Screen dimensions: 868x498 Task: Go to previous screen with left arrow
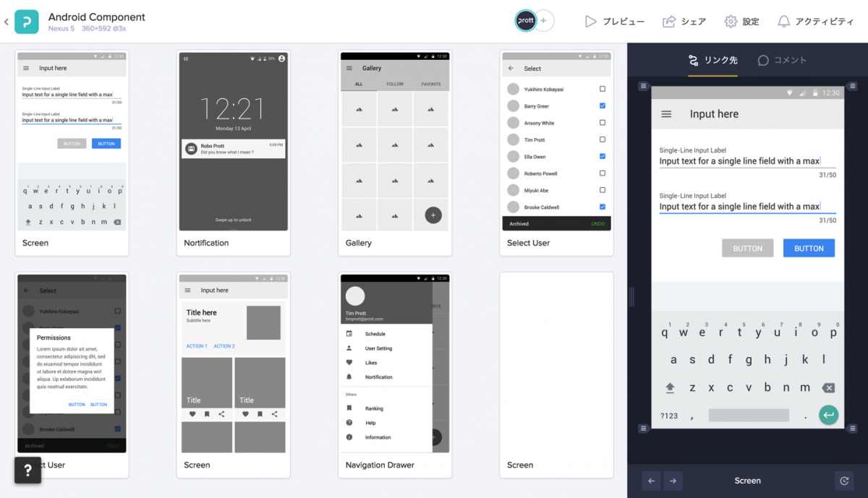[652, 481]
